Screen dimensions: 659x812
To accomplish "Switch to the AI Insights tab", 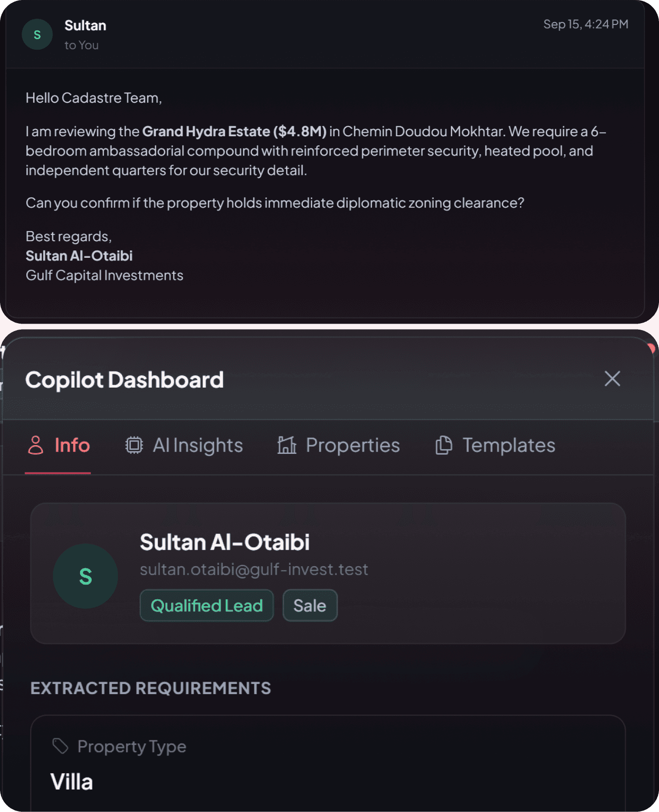I will (184, 445).
